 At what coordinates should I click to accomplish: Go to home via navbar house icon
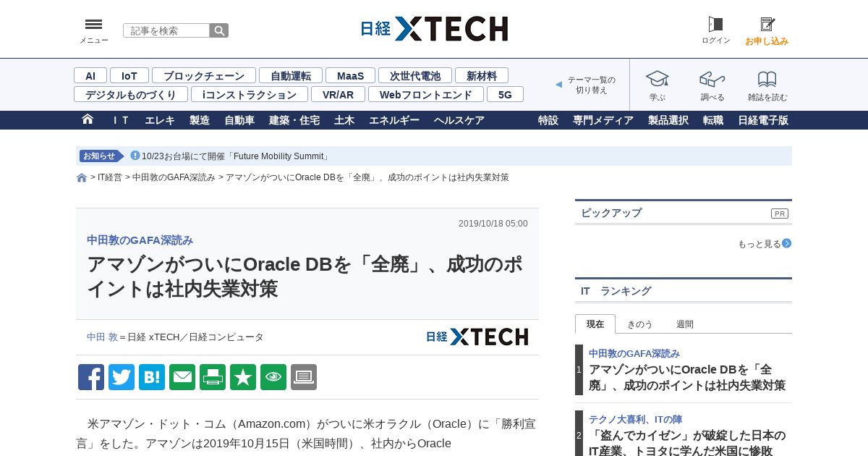[x=88, y=119]
